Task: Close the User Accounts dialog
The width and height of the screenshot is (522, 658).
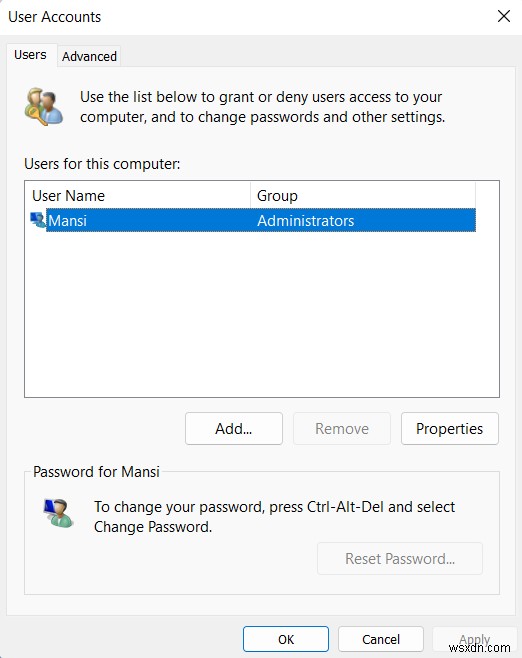Action: point(504,16)
